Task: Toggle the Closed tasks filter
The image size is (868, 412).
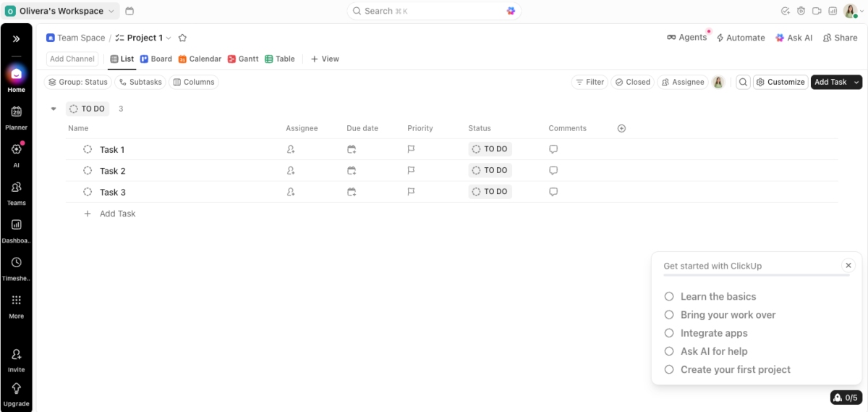Action: tap(632, 82)
